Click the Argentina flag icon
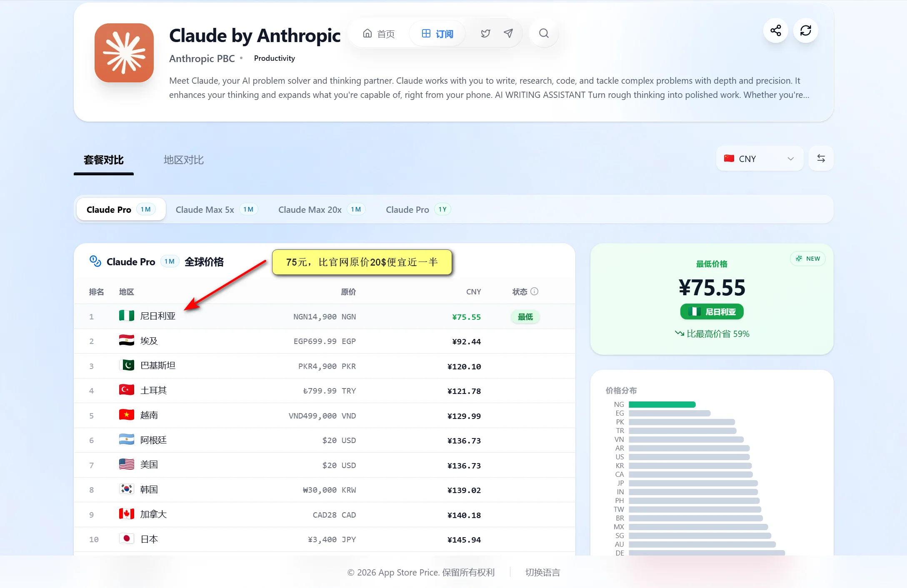 pos(126,440)
